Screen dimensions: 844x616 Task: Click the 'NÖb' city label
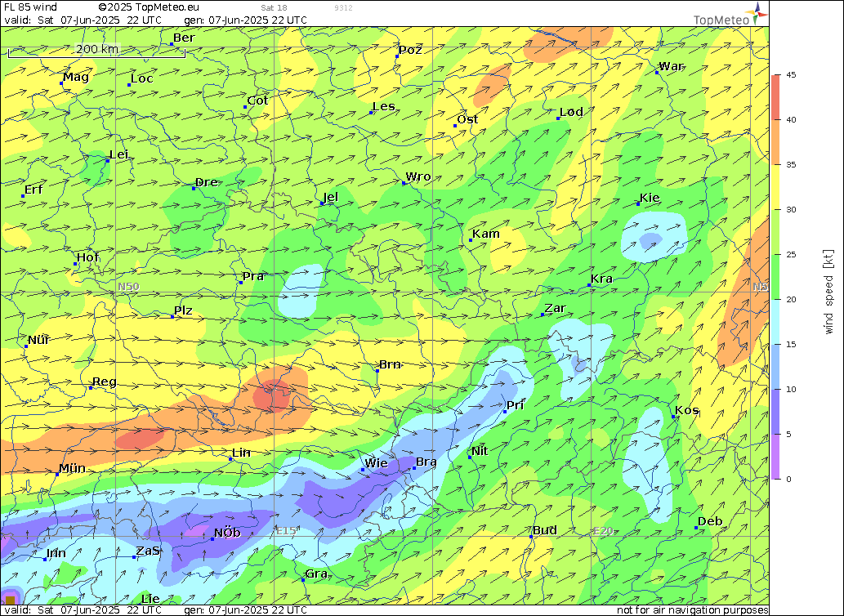click(x=227, y=533)
